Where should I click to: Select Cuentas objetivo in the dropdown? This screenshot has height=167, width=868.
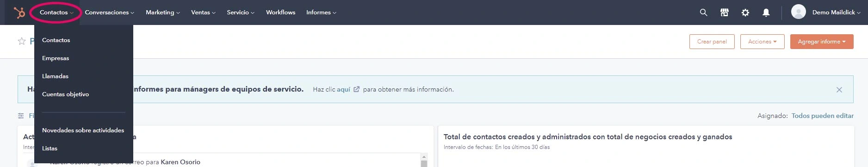[65, 94]
